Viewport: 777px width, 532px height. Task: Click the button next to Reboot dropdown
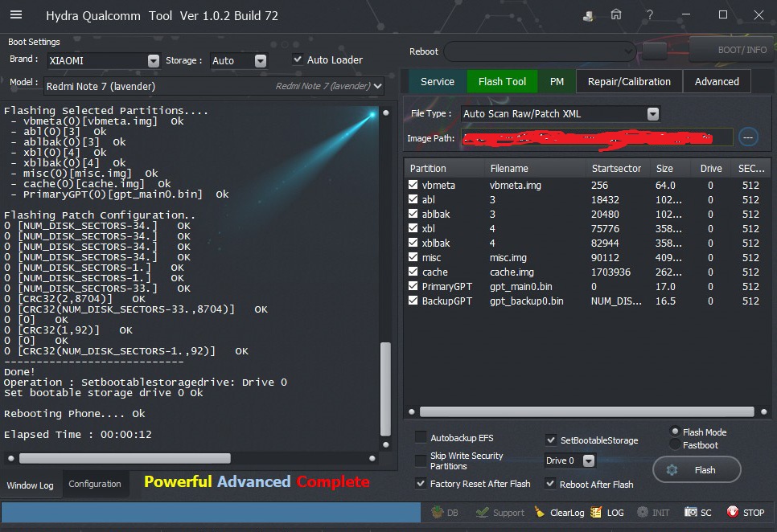(655, 51)
